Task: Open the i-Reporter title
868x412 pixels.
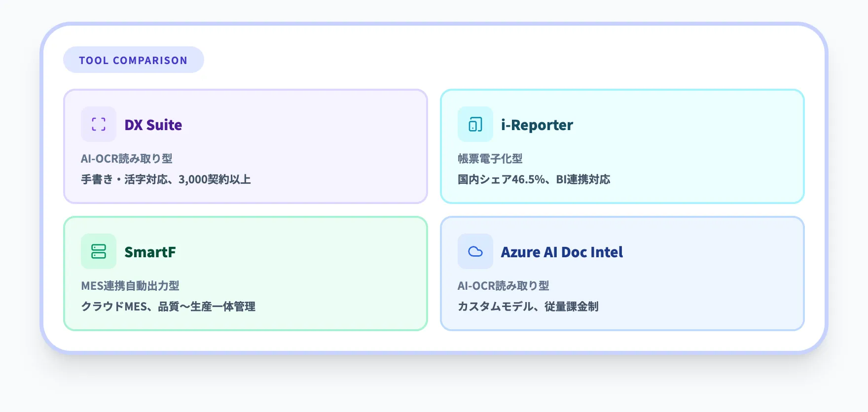Action: pyautogui.click(x=537, y=125)
